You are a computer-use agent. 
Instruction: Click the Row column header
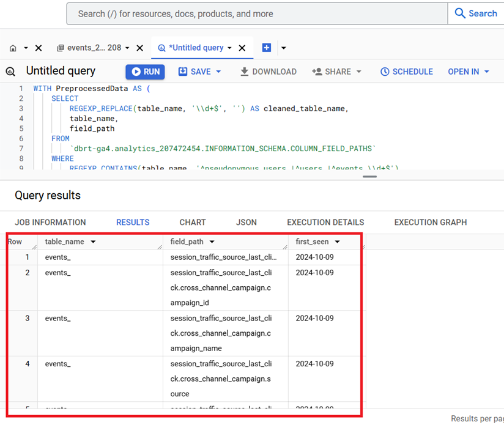[x=15, y=242]
